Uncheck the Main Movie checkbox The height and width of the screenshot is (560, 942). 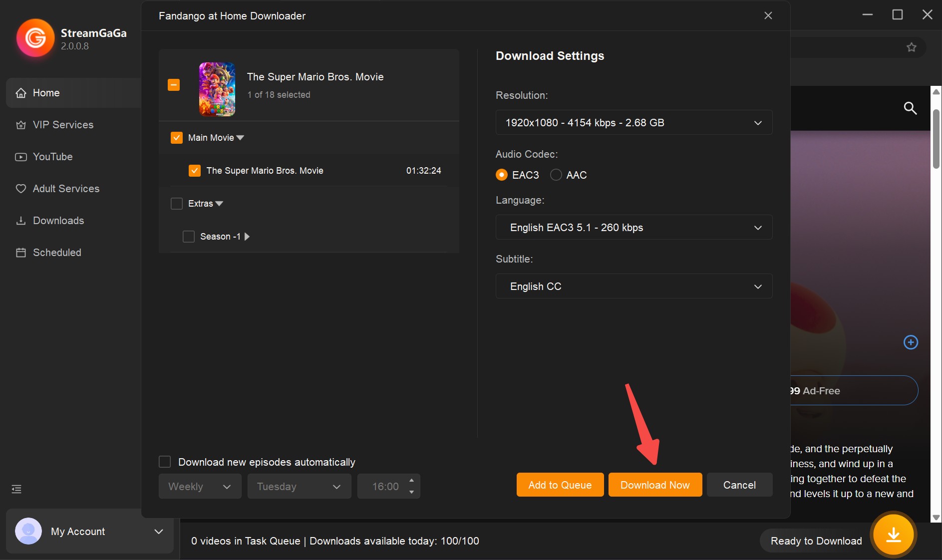click(x=177, y=138)
